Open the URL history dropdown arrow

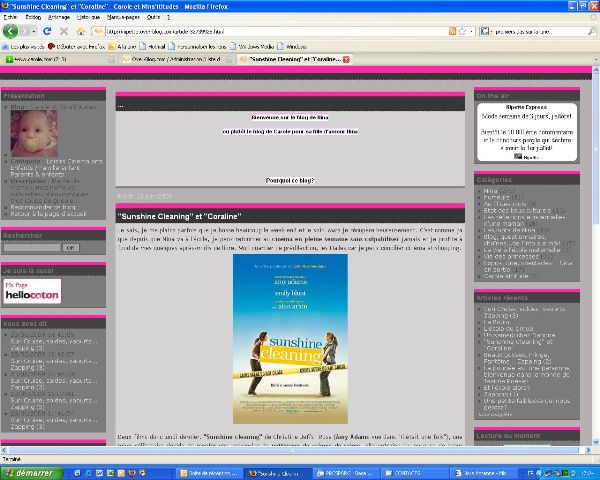(471, 31)
